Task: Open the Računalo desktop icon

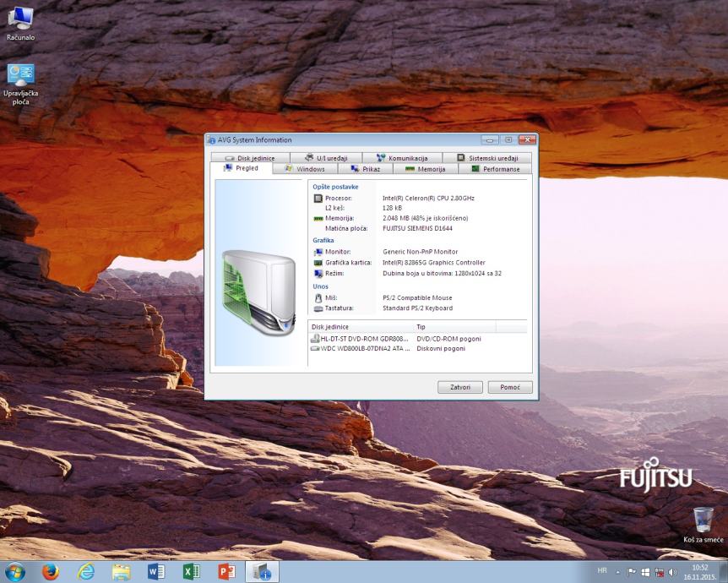Action: point(20,23)
